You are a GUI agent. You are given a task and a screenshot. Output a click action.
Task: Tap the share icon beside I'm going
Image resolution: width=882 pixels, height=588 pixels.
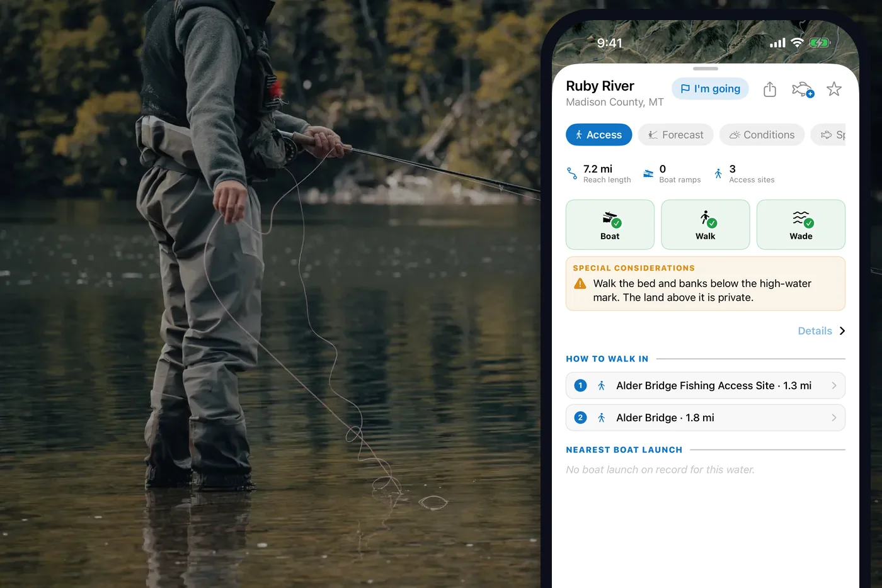coord(770,89)
